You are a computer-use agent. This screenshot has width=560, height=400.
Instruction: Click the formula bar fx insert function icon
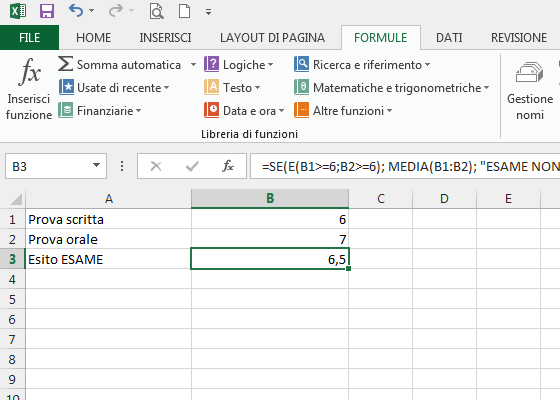[x=228, y=166]
